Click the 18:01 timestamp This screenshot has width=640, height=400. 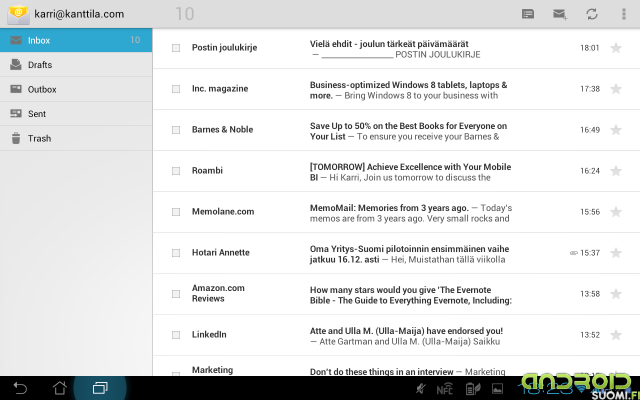(590, 48)
